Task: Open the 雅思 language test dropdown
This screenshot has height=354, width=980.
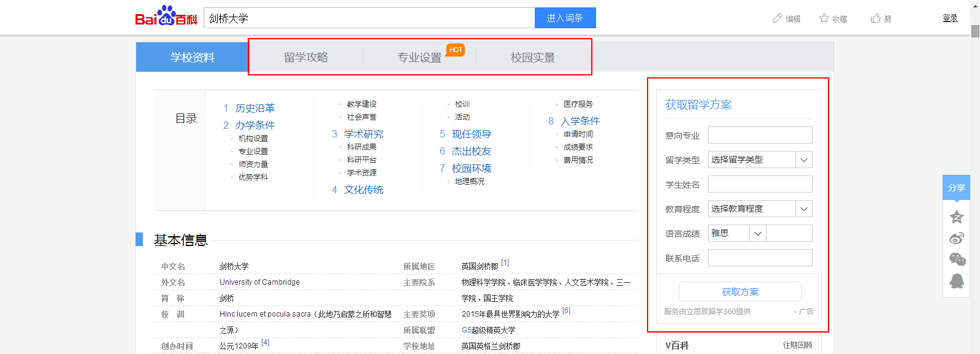Action: [x=737, y=233]
